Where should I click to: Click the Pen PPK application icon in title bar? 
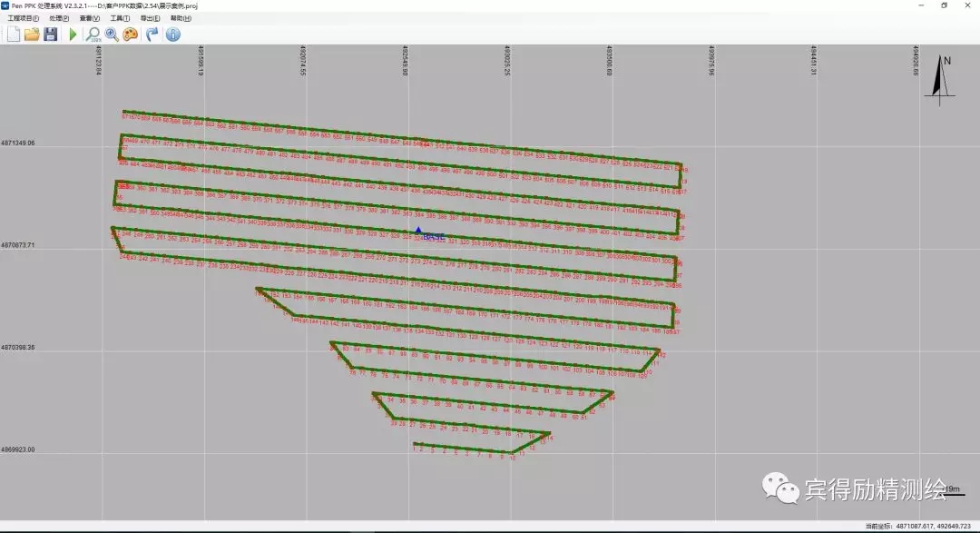(x=5, y=5)
